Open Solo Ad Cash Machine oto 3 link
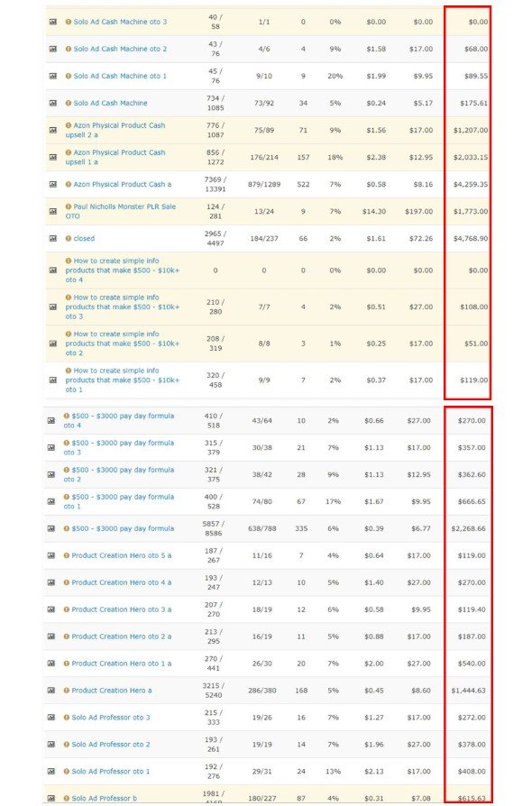The height and width of the screenshot is (806, 532). coord(120,23)
